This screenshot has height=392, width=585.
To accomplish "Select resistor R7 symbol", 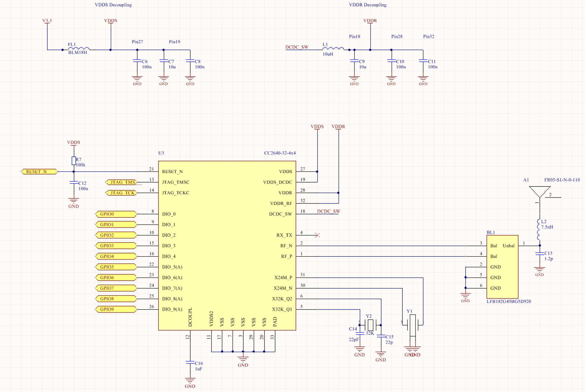I will tap(74, 161).
